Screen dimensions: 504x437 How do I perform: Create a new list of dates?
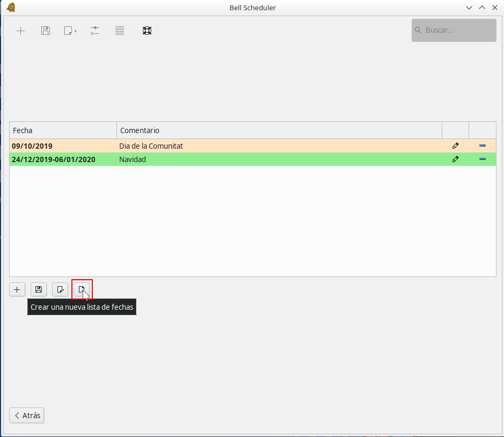82,289
